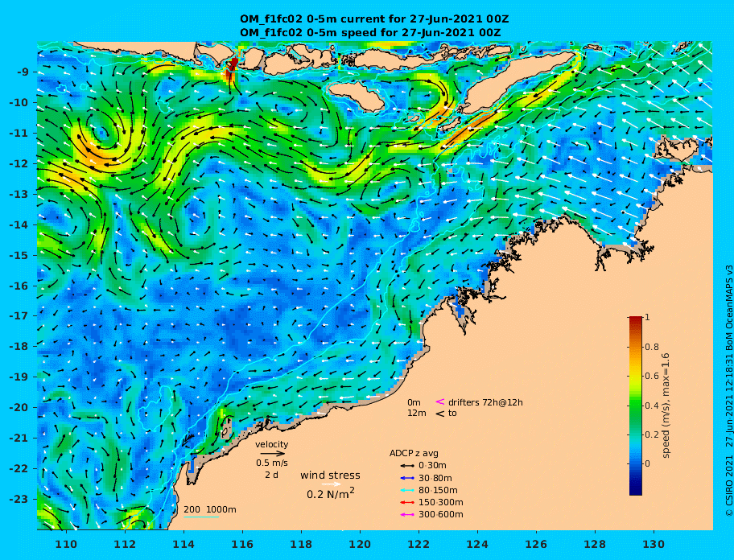This screenshot has height=560, width=734.
Task: Click the colorbar tick label '0'
Action: tap(647, 463)
